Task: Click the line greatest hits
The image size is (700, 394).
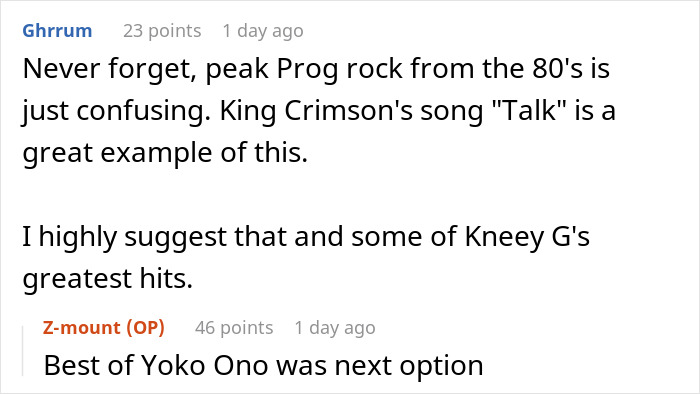Action: pos(108,278)
